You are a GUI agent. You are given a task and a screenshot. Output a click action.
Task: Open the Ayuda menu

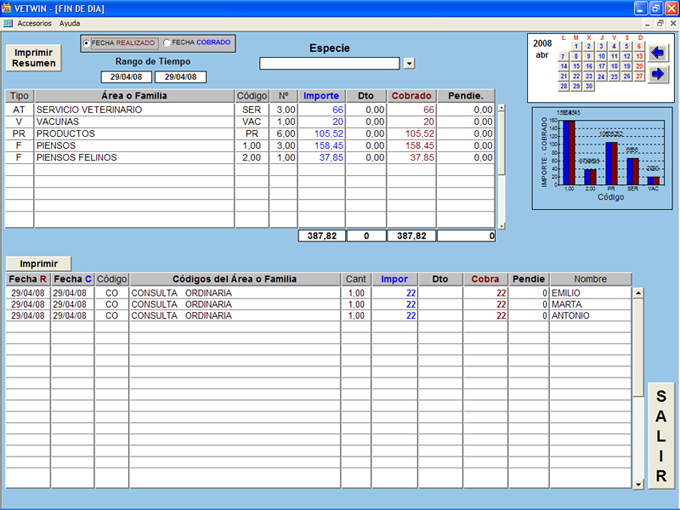coord(70,23)
